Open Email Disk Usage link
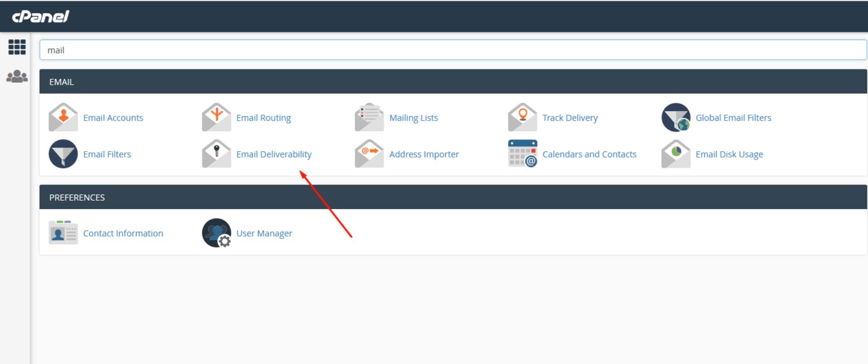Viewport: 868px width, 364px height. (x=729, y=154)
